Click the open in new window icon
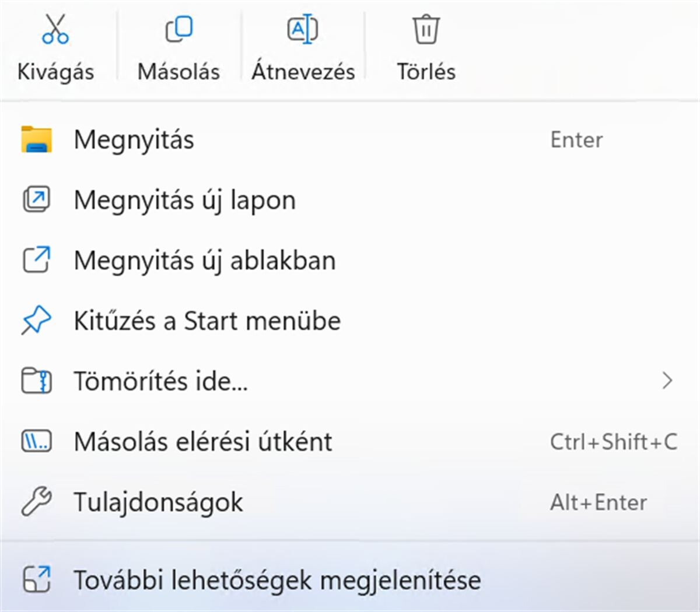This screenshot has height=612, width=700. 36,261
